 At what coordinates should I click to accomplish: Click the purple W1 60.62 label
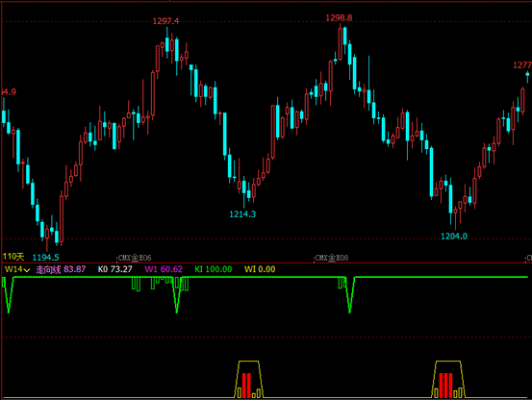[x=164, y=269]
